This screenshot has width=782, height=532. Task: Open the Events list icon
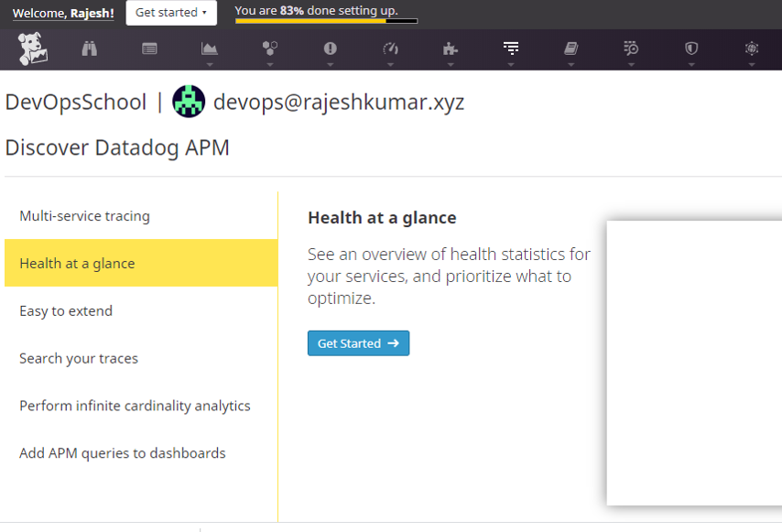[149, 49]
